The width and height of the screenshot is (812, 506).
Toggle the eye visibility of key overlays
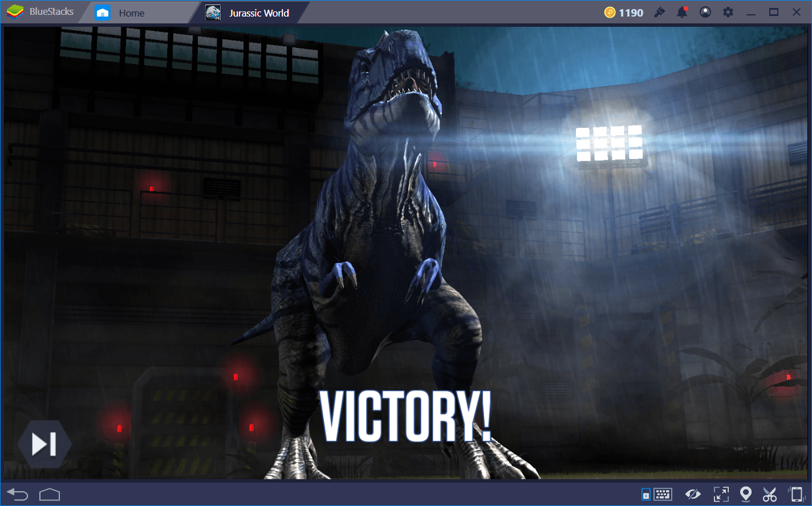click(693, 494)
